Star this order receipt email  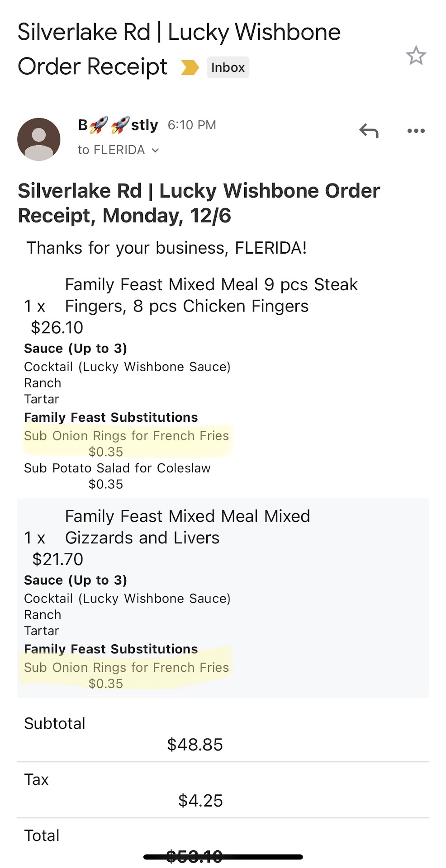[416, 56]
